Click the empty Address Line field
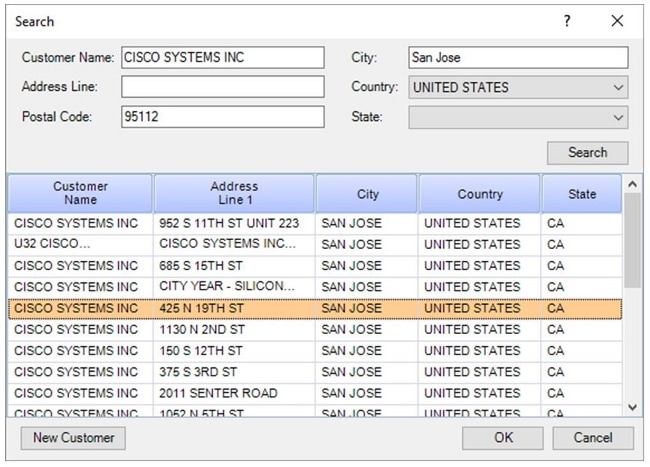This screenshot has width=650, height=467. [223, 87]
